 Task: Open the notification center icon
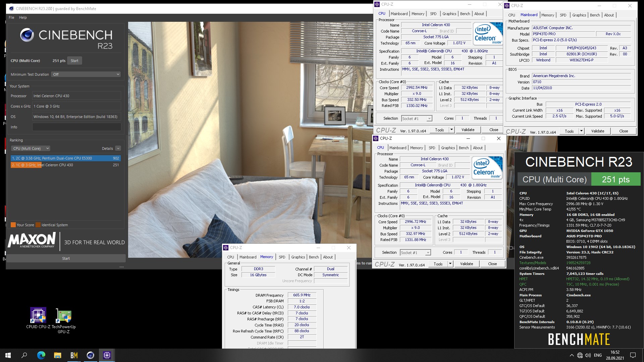coord(633,355)
